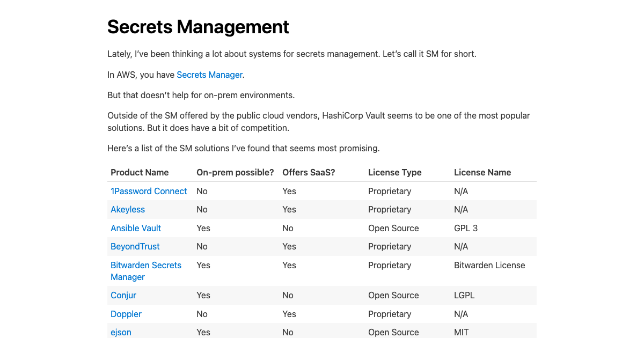The image size is (644, 338).
Task: Click N/A in BeyondTrust row
Action: click(x=461, y=246)
